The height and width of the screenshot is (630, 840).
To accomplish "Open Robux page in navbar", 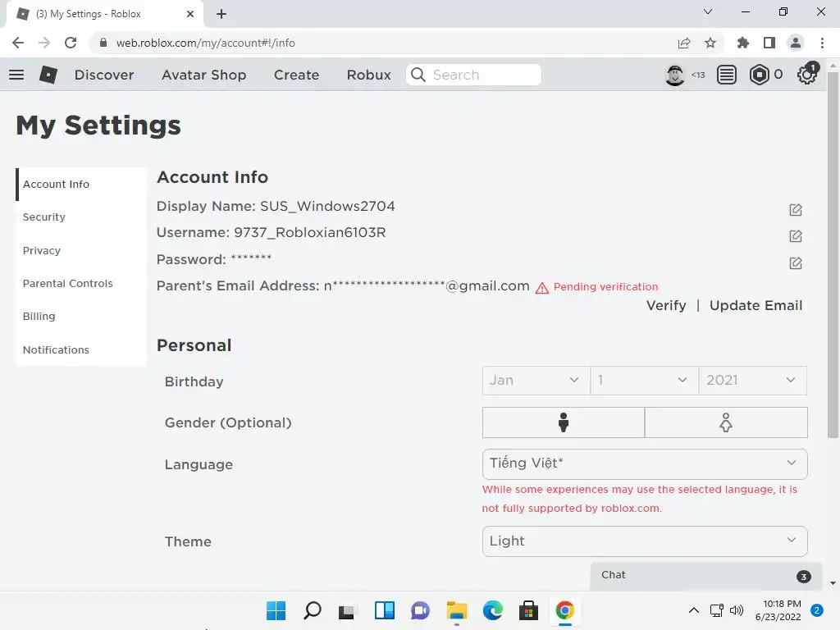I will tap(369, 75).
